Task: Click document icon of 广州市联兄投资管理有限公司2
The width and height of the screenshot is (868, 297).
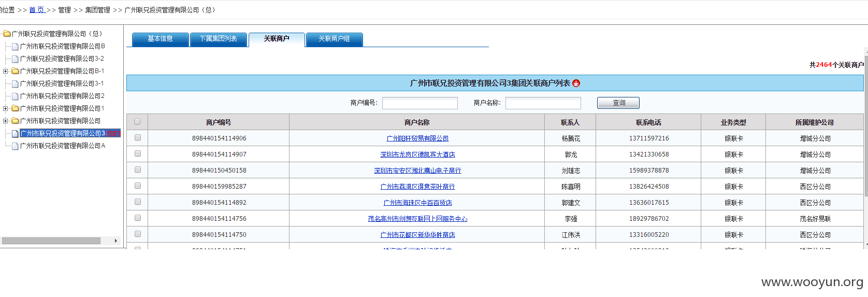Action: click(15, 96)
